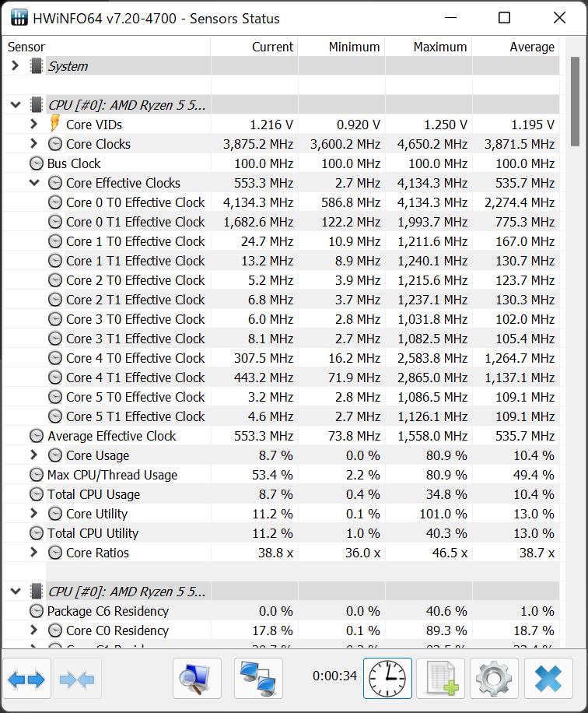The height and width of the screenshot is (713, 588).
Task: Expand the System section
Action: 14,66
